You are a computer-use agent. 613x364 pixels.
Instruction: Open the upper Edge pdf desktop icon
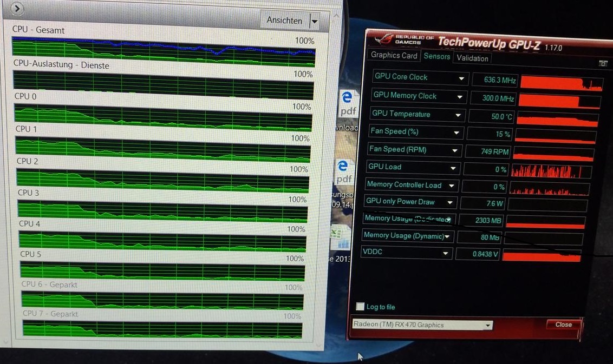(x=348, y=104)
